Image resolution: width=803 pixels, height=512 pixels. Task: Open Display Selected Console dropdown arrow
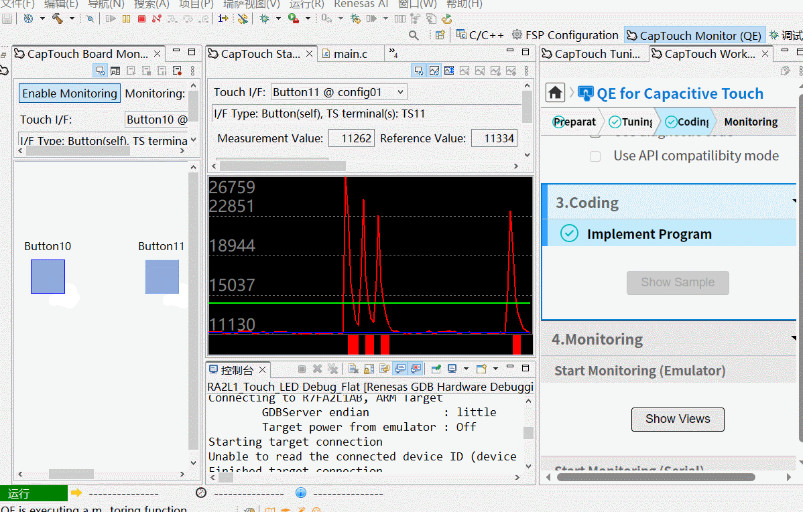[x=466, y=369]
